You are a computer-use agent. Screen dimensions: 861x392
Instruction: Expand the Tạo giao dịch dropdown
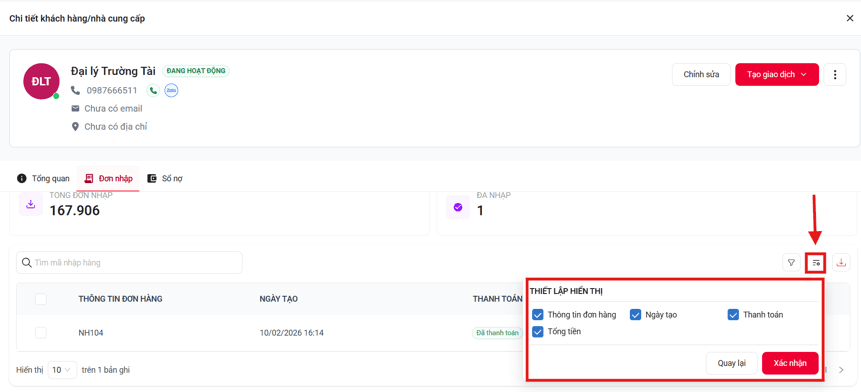tap(777, 75)
